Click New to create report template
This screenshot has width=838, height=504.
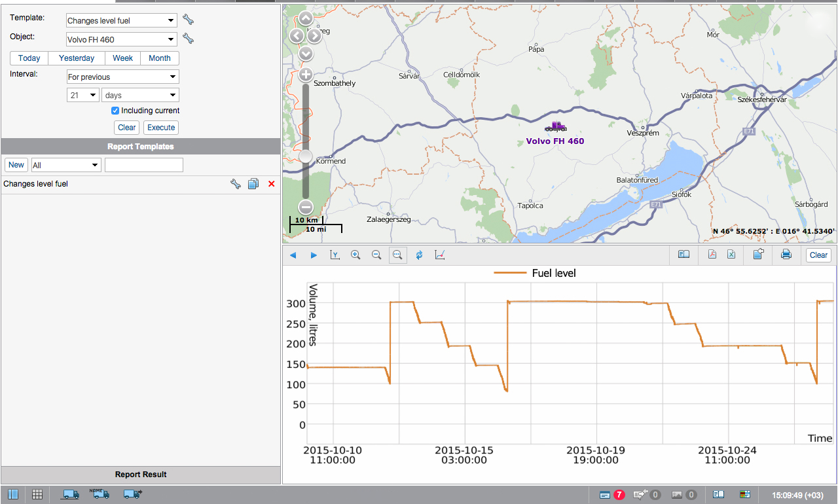(x=16, y=165)
